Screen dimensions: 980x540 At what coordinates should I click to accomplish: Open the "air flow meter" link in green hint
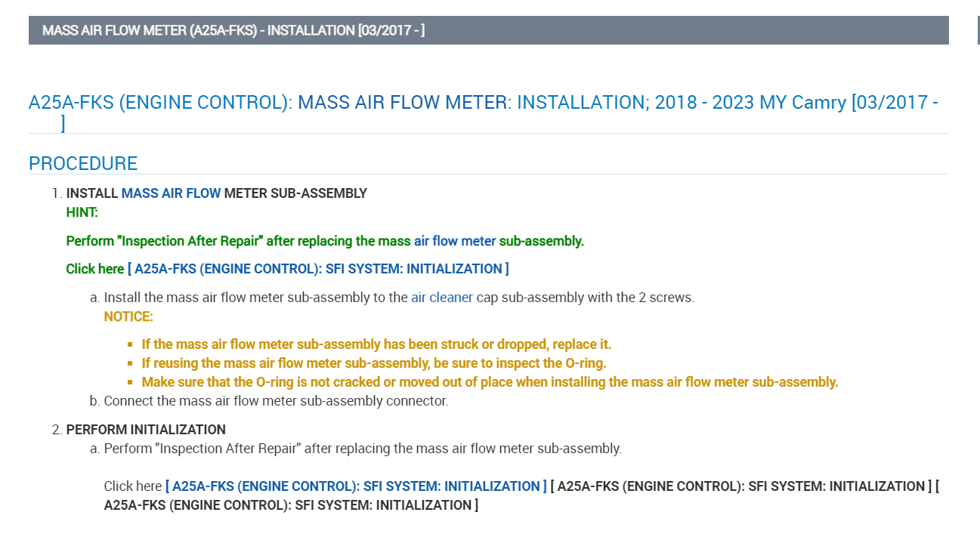click(455, 241)
